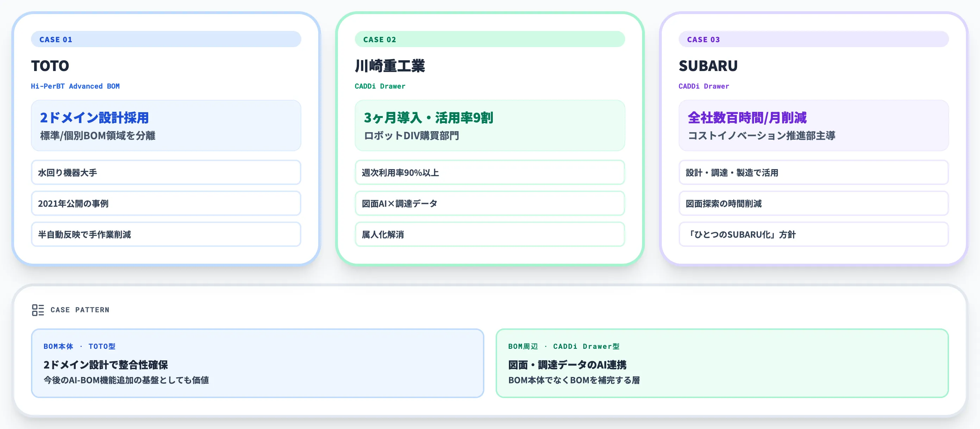The width and height of the screenshot is (980, 429).
Task: Click 図面・調達データのAI連携 title
Action: tap(567, 365)
